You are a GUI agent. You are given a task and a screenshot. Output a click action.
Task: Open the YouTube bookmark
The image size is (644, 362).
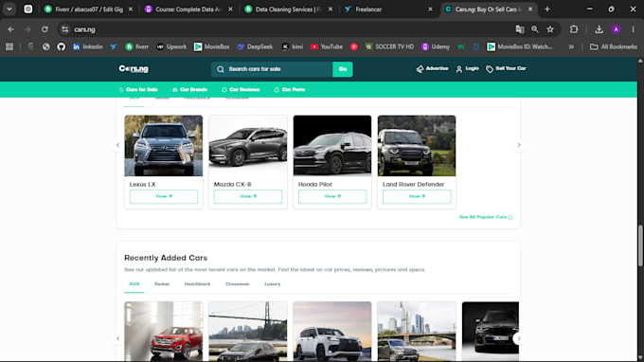(x=327, y=46)
